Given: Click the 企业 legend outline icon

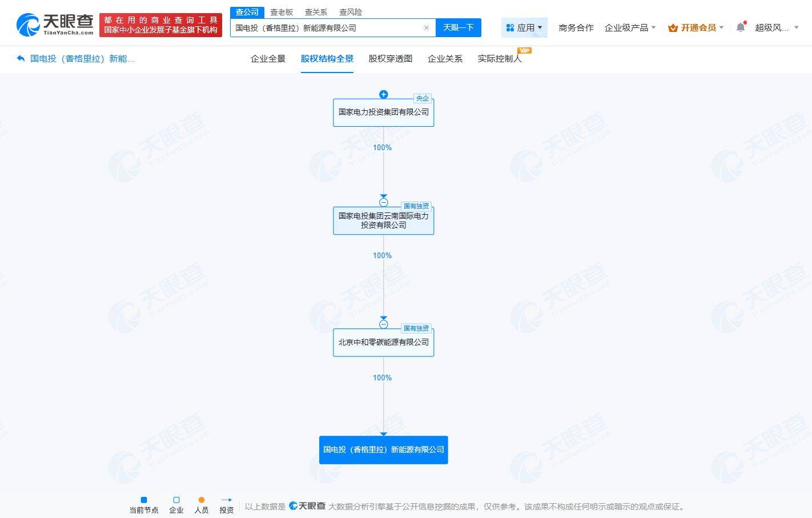Looking at the screenshot, I should 176,500.
